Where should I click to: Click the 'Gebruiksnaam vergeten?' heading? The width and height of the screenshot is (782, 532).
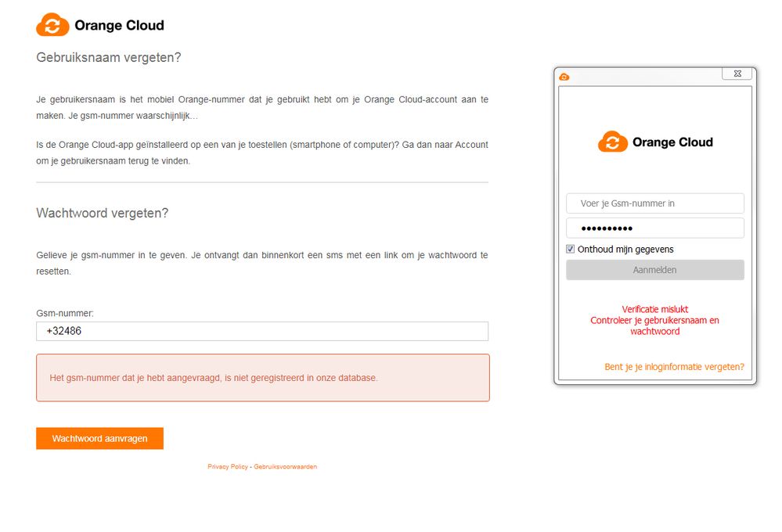point(108,57)
